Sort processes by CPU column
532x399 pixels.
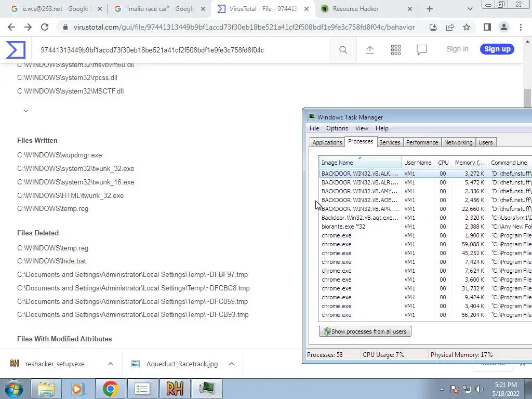443,163
